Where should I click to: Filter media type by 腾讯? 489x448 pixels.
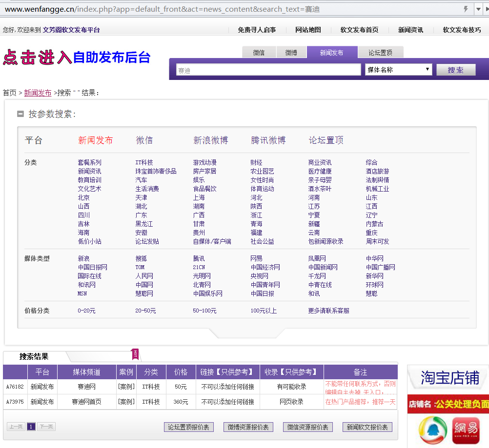coord(199,258)
